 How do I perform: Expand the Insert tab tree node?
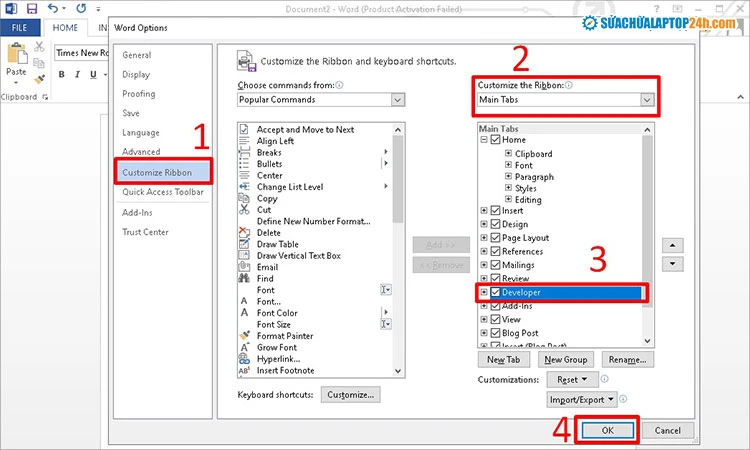[x=484, y=210]
